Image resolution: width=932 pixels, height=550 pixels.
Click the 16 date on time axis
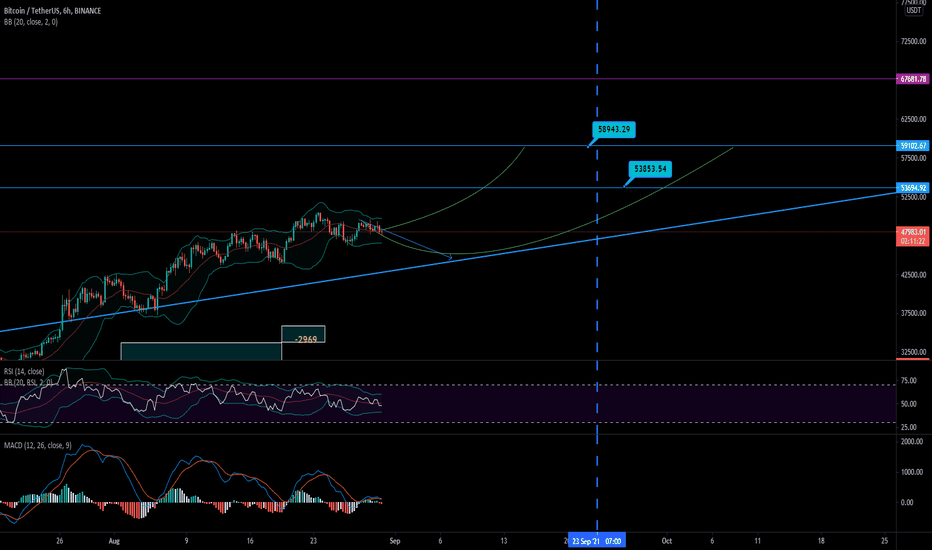coord(250,541)
